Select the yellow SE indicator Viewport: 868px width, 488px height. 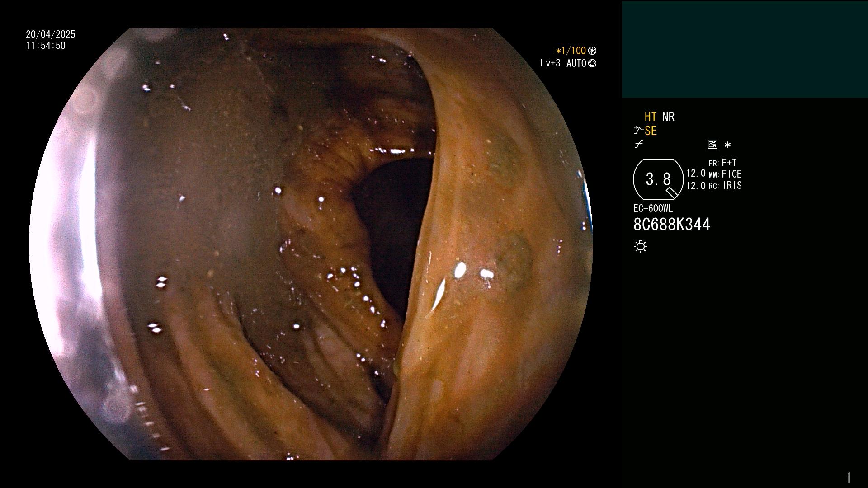651,131
